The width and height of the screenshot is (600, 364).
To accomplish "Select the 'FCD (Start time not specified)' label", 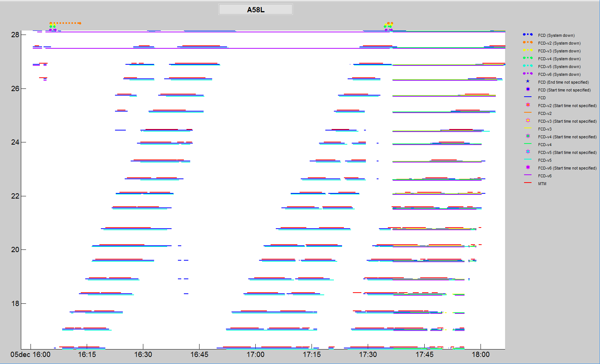I will tap(564, 90).
